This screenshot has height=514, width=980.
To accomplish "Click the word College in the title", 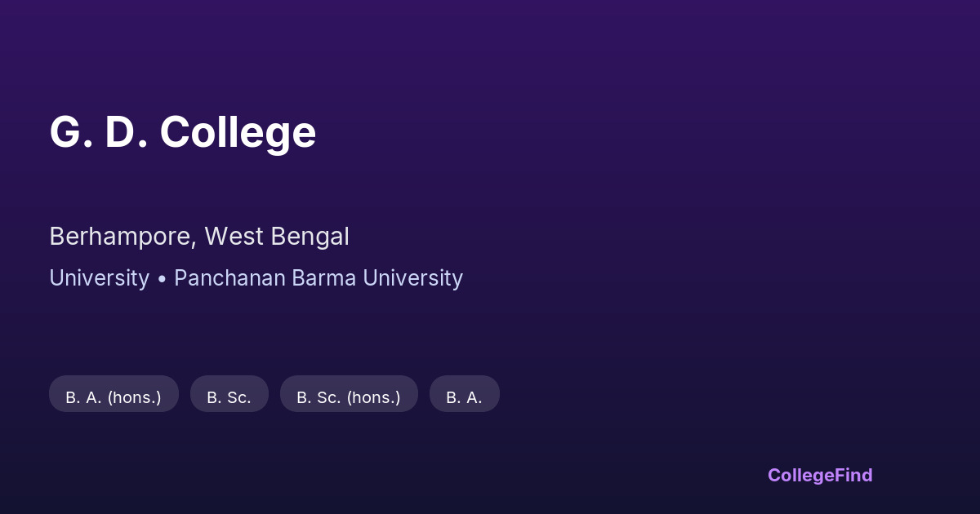I will click(x=238, y=132).
